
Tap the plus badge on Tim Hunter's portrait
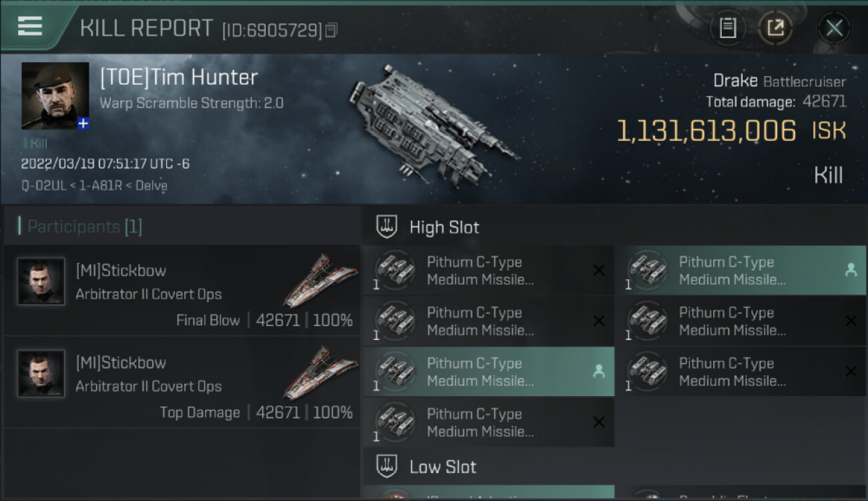click(x=83, y=124)
